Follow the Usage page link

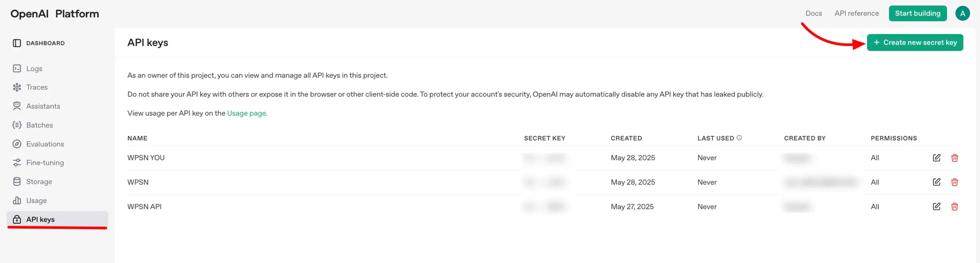point(246,114)
